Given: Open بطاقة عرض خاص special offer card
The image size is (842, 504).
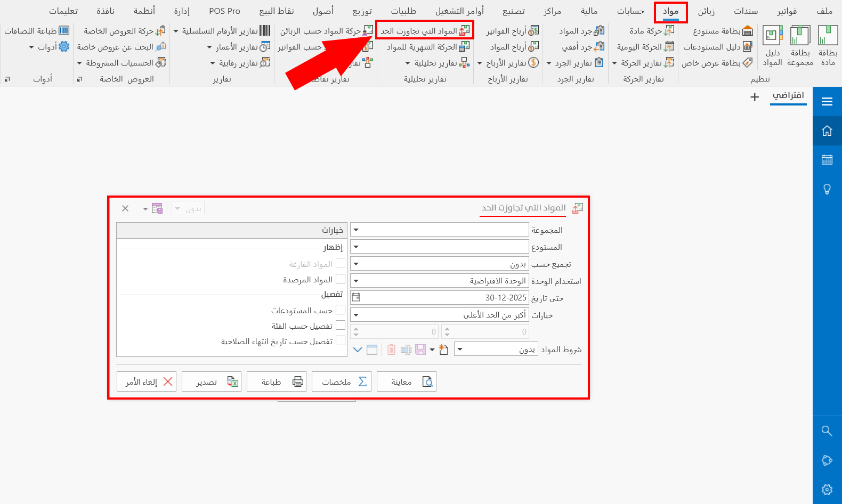Looking at the screenshot, I should (717, 63).
